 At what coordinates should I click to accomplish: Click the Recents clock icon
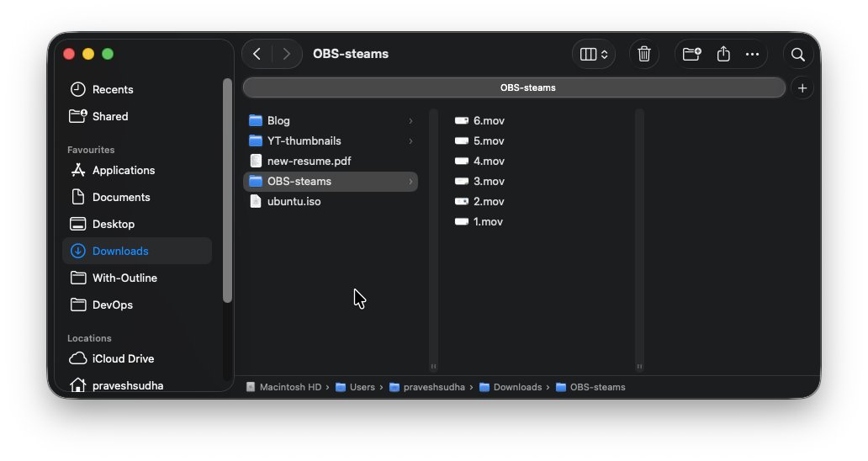(78, 89)
